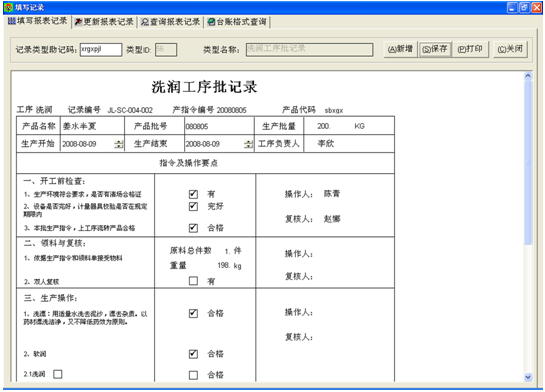Screen dimensions: 545x392
Task: Click scrollbar down arrow
Action: [528, 377]
